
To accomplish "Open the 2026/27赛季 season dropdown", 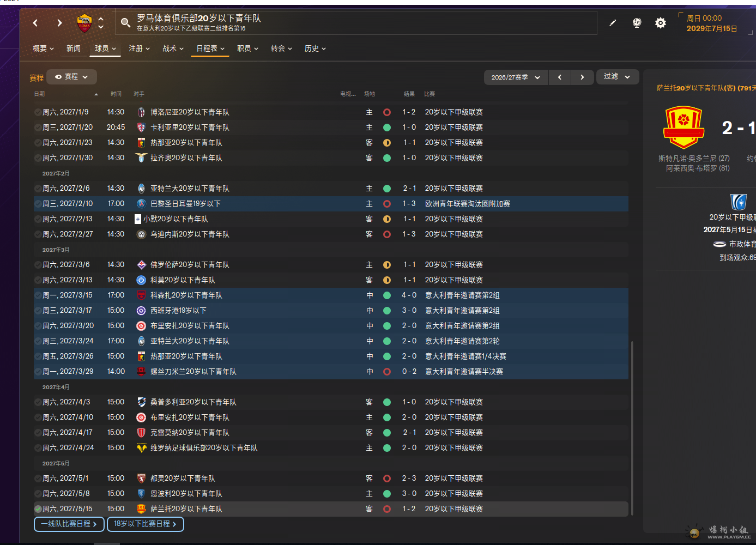I will pos(516,77).
